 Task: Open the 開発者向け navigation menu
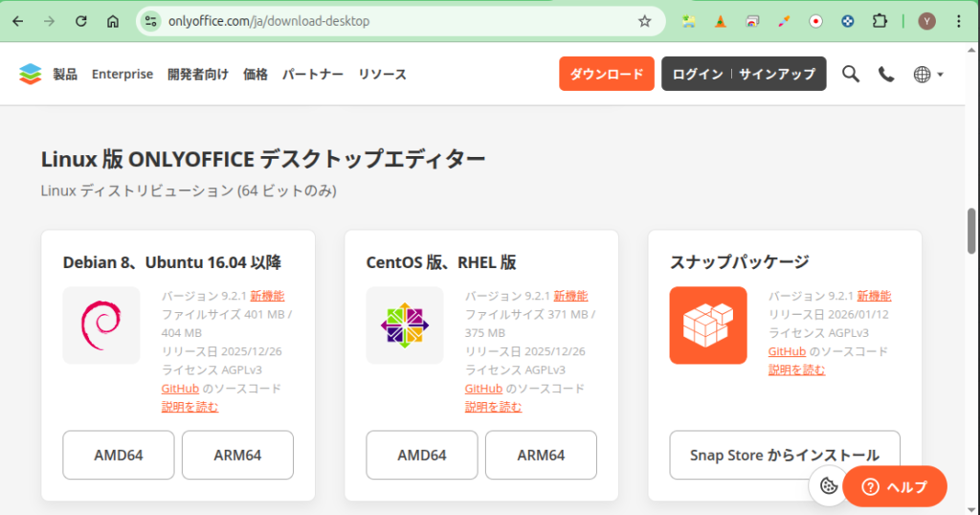click(198, 74)
